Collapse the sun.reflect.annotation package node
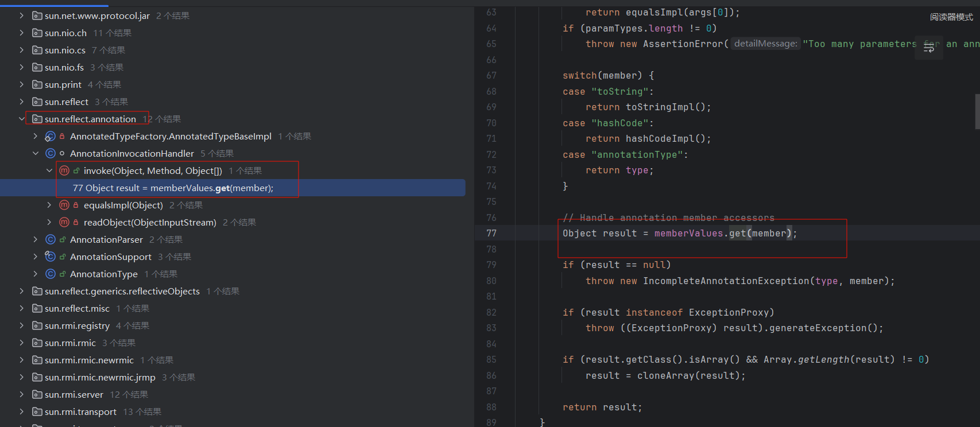The height and width of the screenshot is (427, 980). click(22, 119)
